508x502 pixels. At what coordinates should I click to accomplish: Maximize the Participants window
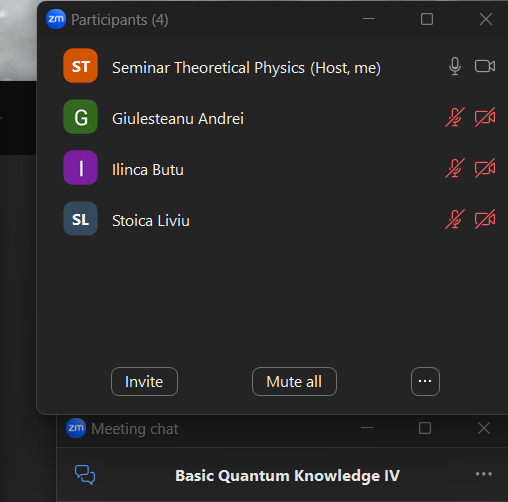[427, 19]
